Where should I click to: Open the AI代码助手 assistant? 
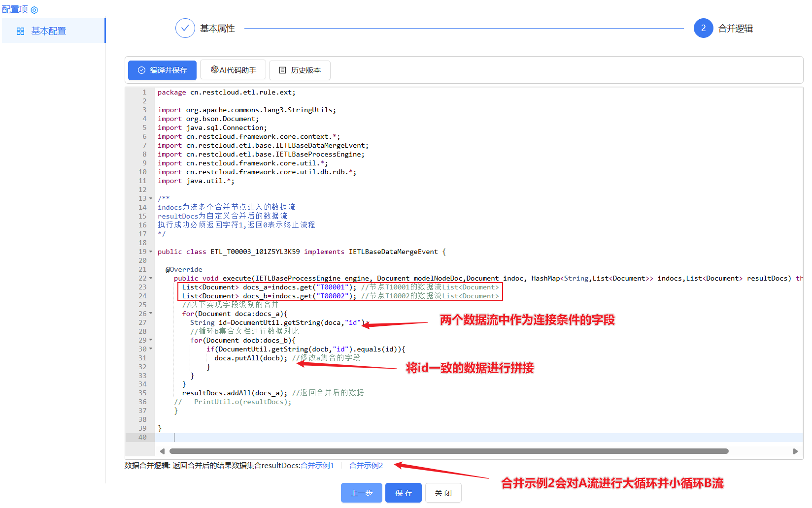[x=233, y=70]
